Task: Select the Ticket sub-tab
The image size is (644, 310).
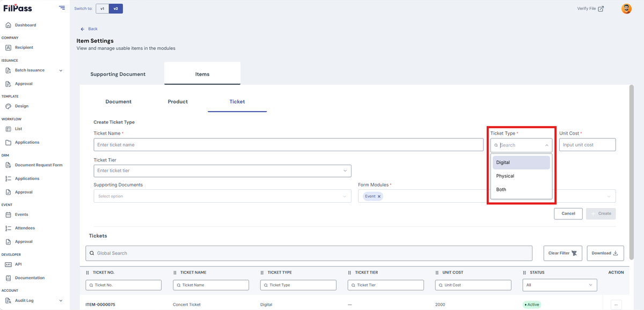Action: coord(237,101)
